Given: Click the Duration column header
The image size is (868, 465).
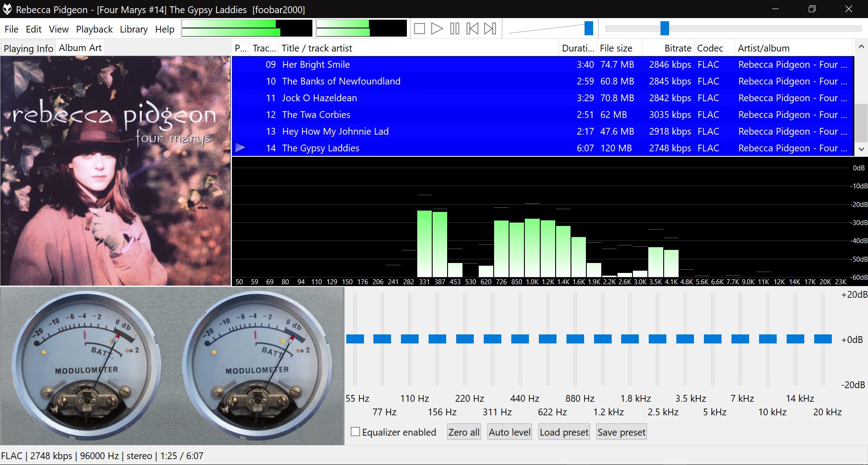Looking at the screenshot, I should click(578, 48).
